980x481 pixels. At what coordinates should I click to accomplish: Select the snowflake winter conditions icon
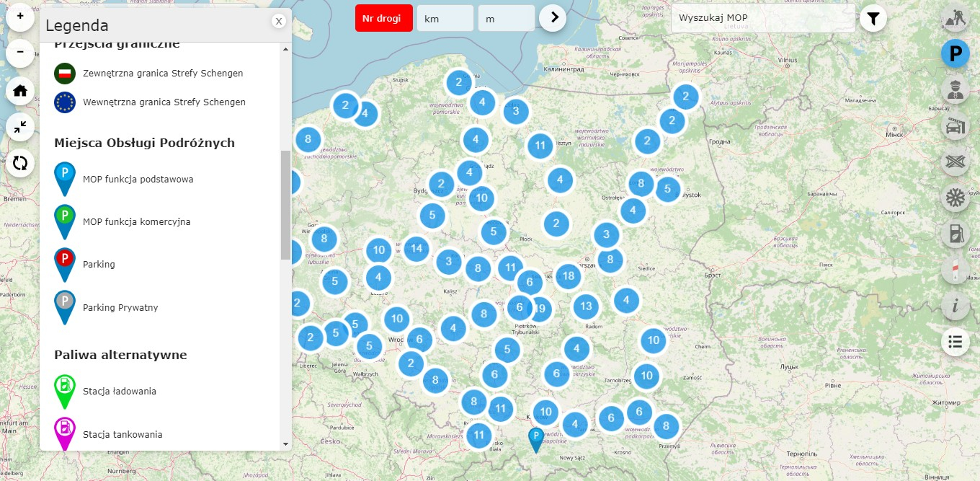[x=955, y=198]
